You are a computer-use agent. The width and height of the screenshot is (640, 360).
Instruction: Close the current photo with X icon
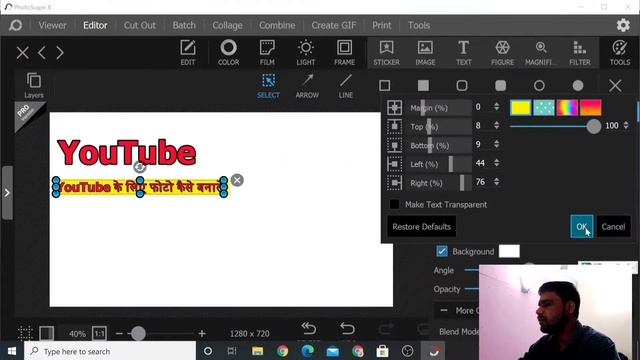point(22,53)
